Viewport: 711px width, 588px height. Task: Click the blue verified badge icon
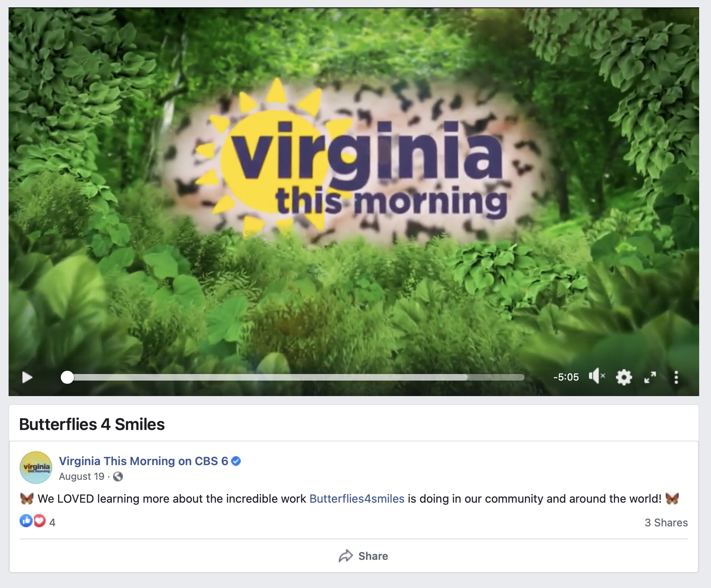(x=236, y=461)
